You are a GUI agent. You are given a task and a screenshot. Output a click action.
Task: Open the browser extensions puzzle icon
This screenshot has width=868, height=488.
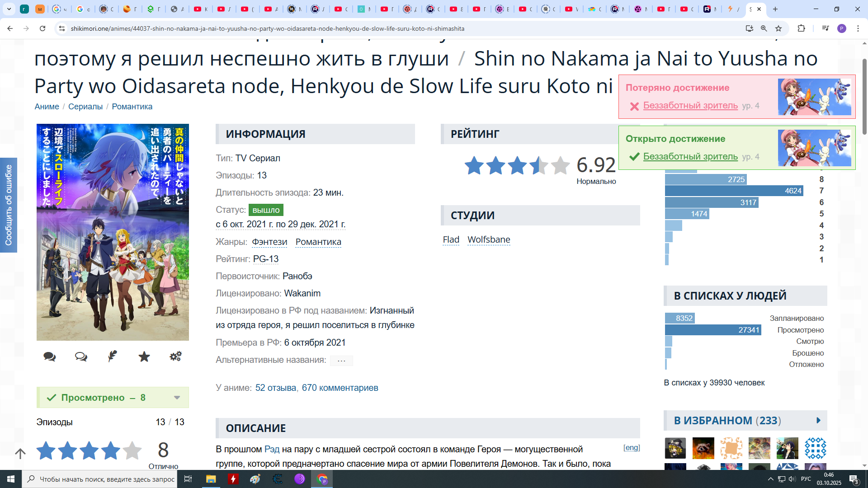tap(801, 28)
